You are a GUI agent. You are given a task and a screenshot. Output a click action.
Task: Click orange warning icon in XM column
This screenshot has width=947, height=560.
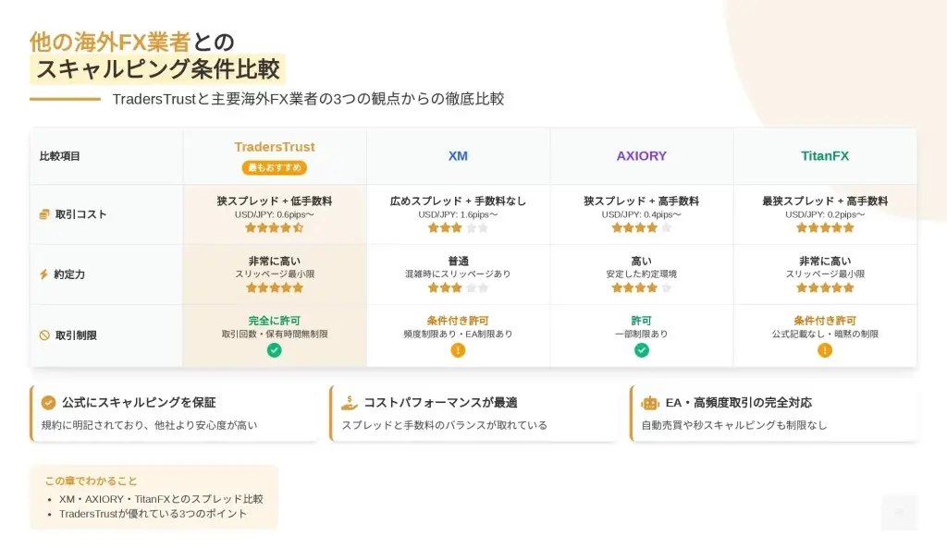pyautogui.click(x=458, y=350)
